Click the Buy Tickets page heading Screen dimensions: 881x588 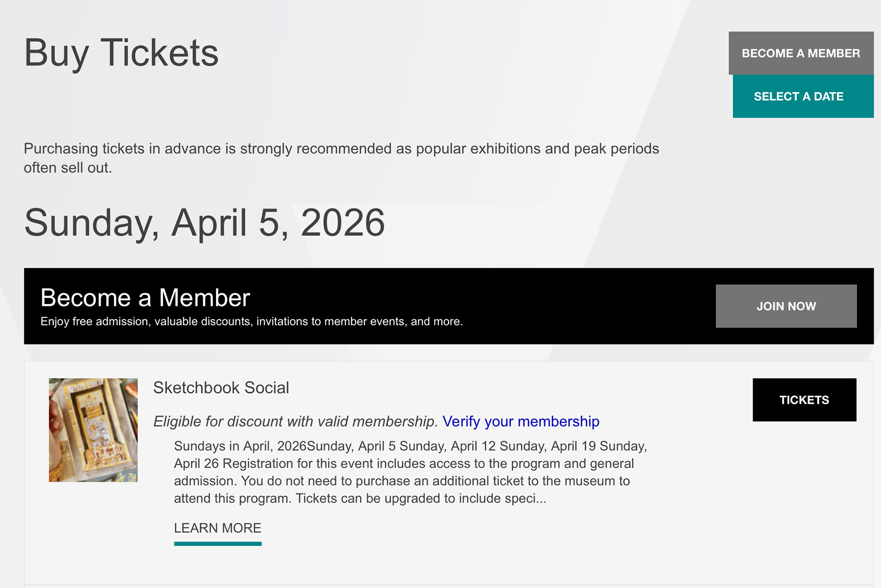click(x=121, y=53)
